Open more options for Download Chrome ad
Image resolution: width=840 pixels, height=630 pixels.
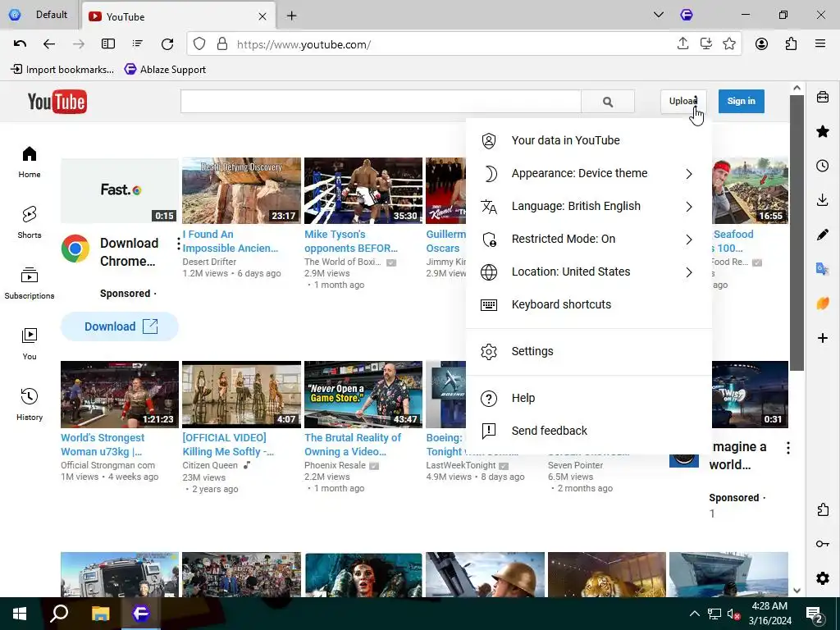point(178,244)
